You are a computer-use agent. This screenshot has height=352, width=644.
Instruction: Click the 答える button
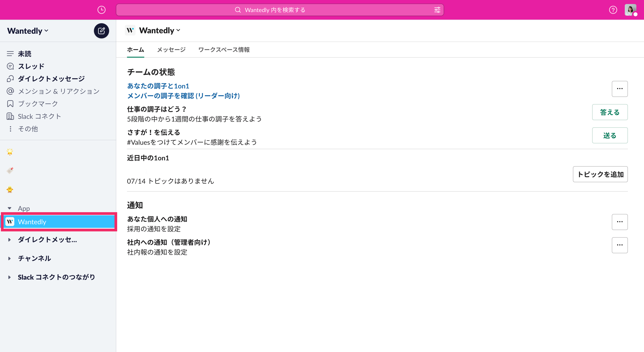coord(610,112)
